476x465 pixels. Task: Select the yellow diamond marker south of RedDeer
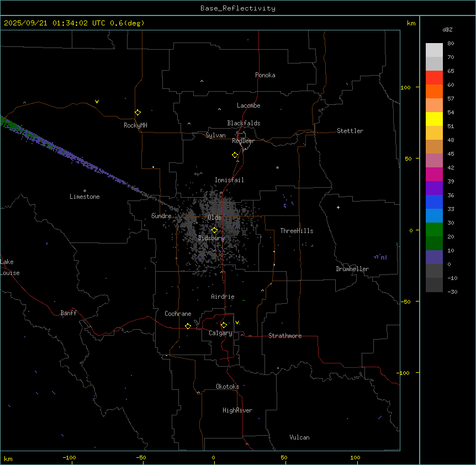pos(235,155)
